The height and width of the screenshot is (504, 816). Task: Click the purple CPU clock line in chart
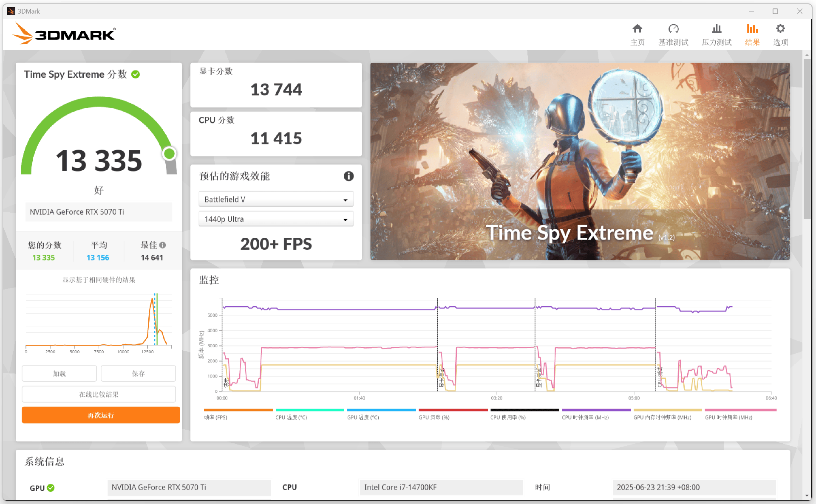[x=357, y=309]
